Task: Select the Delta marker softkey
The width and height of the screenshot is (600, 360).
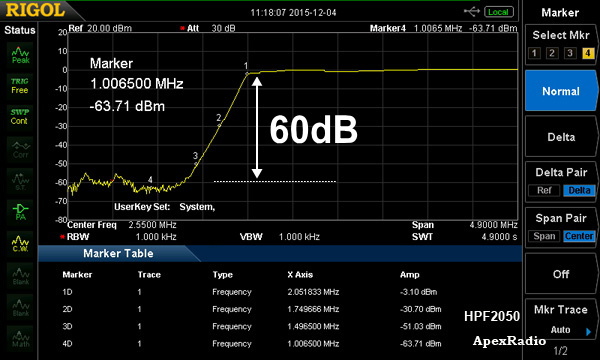Action: [561, 137]
